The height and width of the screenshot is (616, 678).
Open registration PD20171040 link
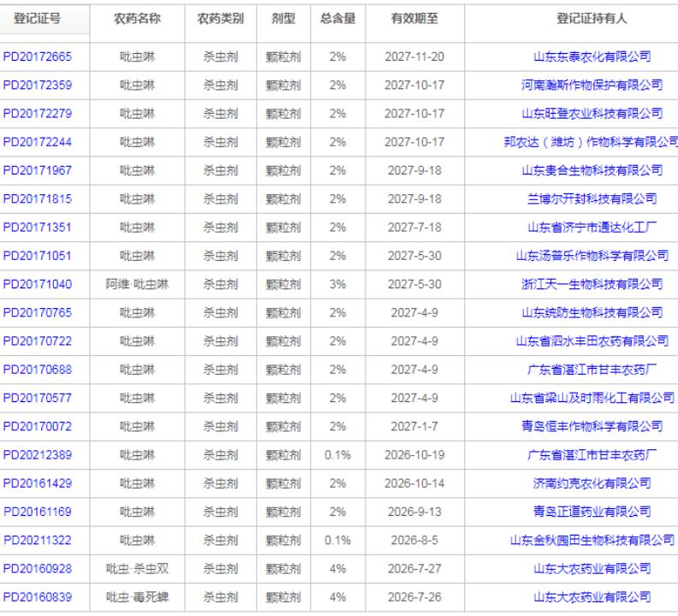[x=37, y=284]
